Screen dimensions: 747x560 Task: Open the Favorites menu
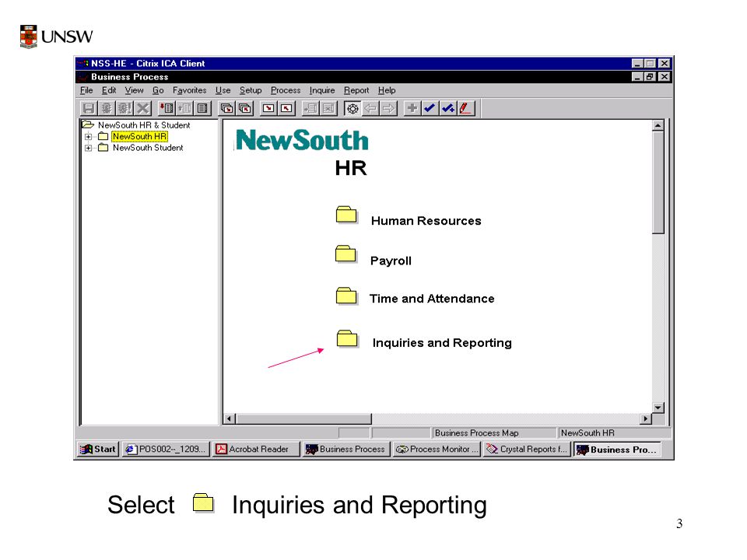pyautogui.click(x=190, y=90)
